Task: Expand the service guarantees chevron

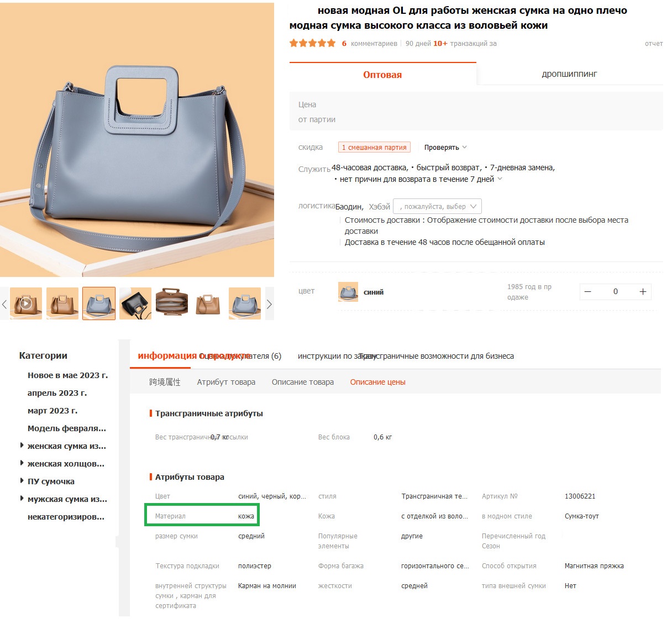Action: pyautogui.click(x=500, y=179)
